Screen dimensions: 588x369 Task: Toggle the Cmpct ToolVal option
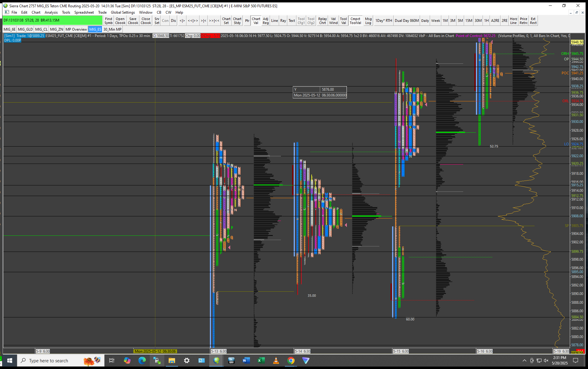tap(355, 21)
